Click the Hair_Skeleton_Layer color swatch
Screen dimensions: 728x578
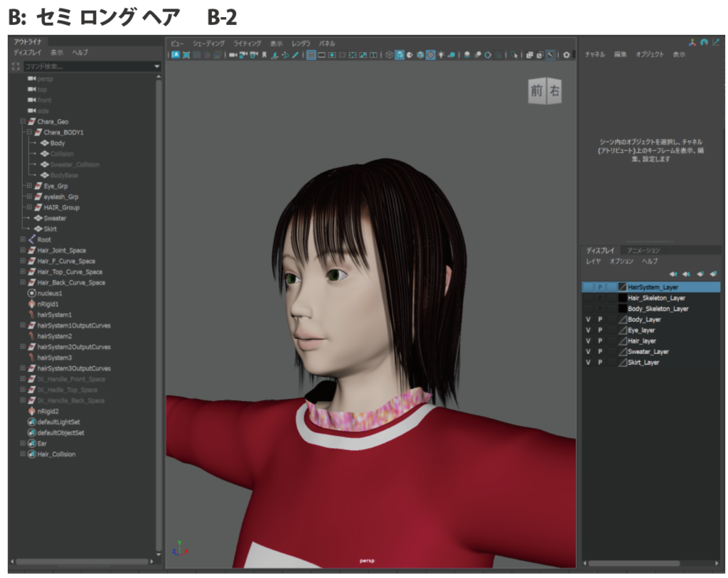(x=622, y=299)
